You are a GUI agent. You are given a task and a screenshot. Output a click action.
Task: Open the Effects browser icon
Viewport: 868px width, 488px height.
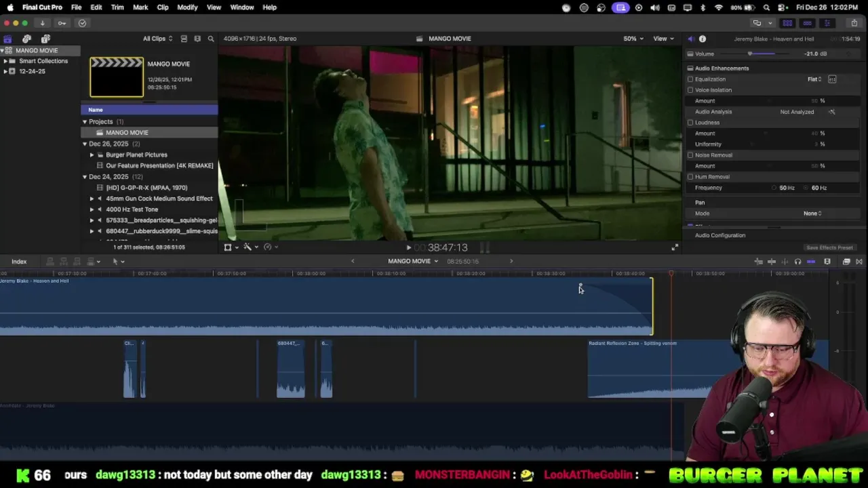point(846,262)
